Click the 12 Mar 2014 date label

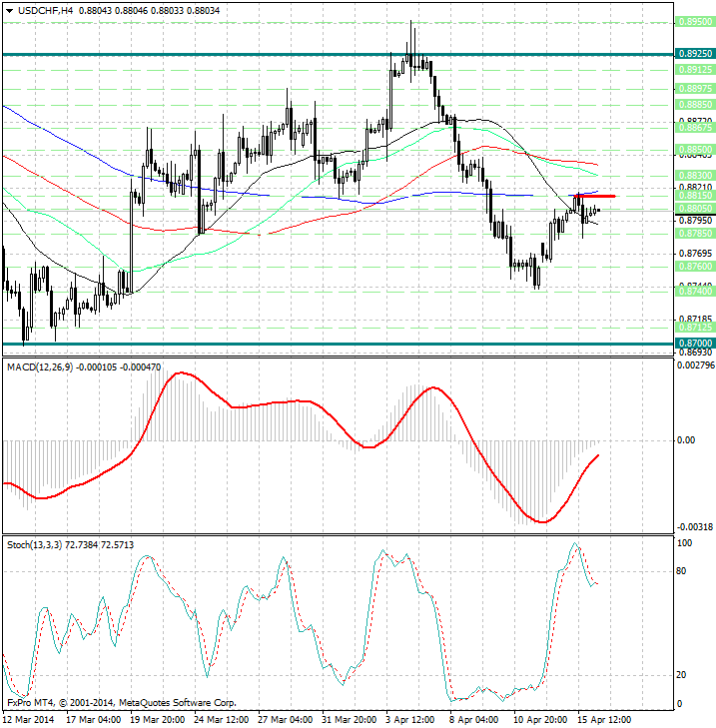point(31,719)
